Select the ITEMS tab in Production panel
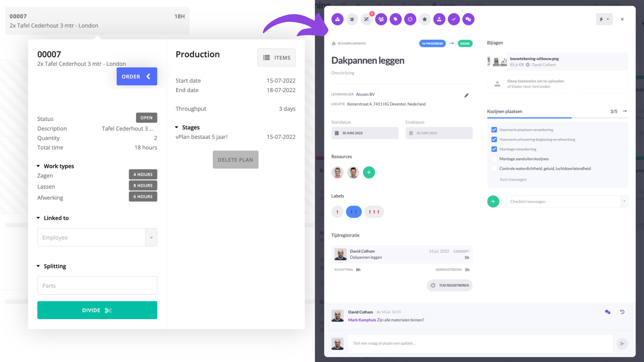 pos(276,57)
